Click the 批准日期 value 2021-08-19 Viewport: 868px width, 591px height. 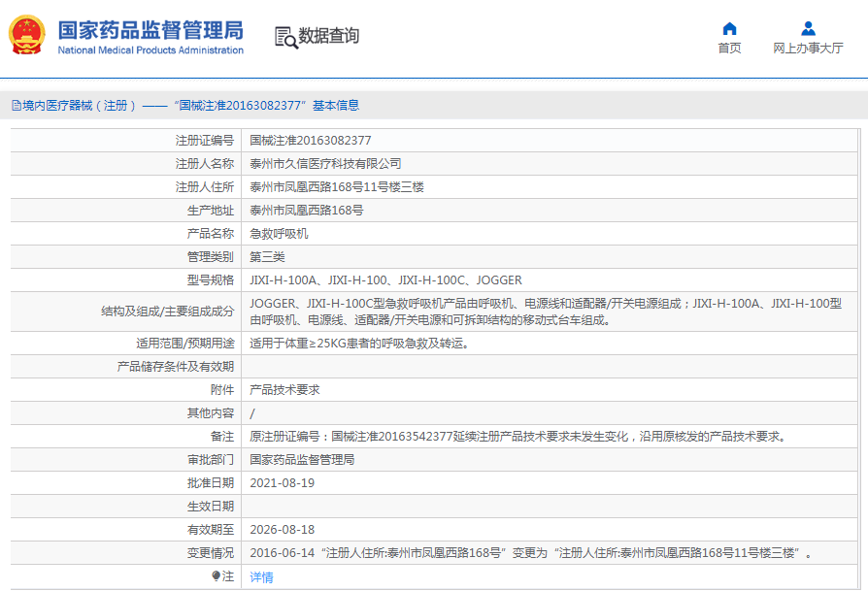[283, 482]
